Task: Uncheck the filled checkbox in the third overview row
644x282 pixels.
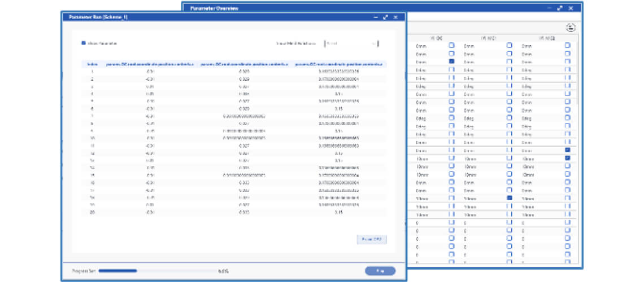Action: pyautogui.click(x=452, y=61)
